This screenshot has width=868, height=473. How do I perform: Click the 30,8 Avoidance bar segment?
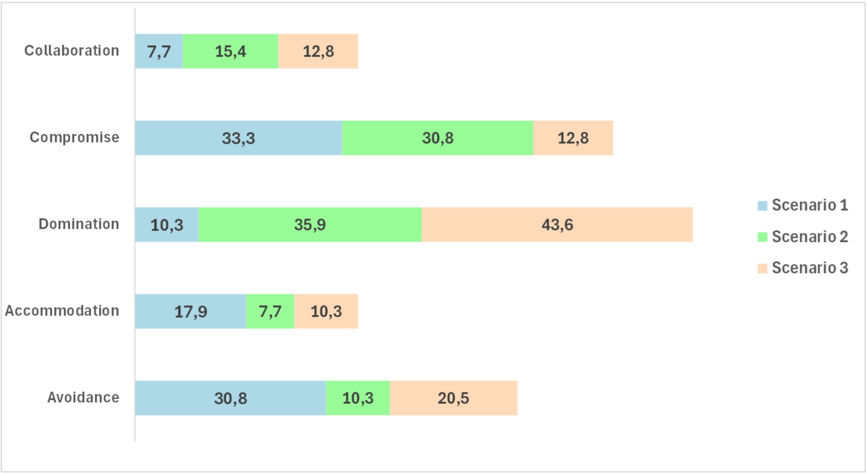(x=230, y=398)
